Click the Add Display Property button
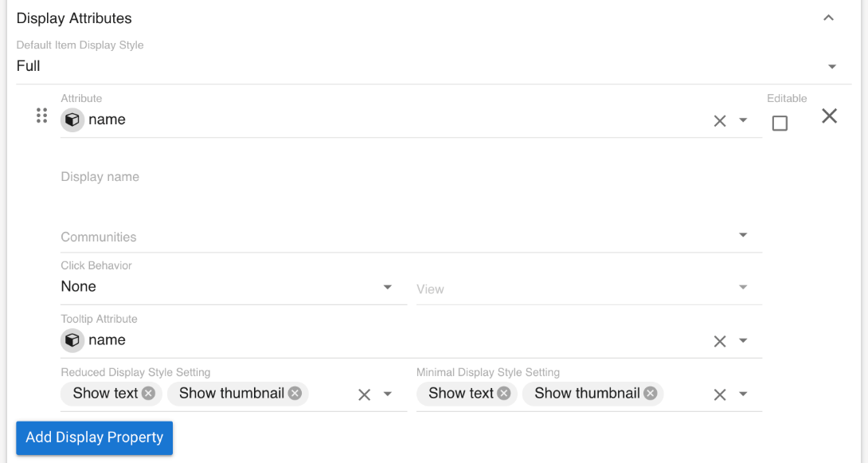 (x=94, y=437)
